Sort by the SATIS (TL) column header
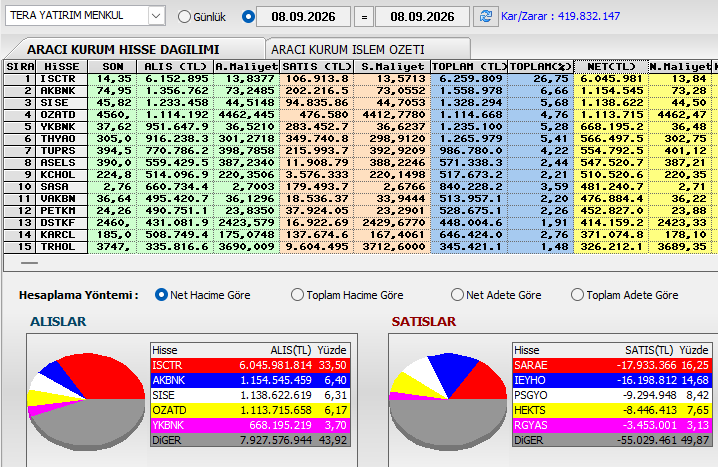 (317, 67)
